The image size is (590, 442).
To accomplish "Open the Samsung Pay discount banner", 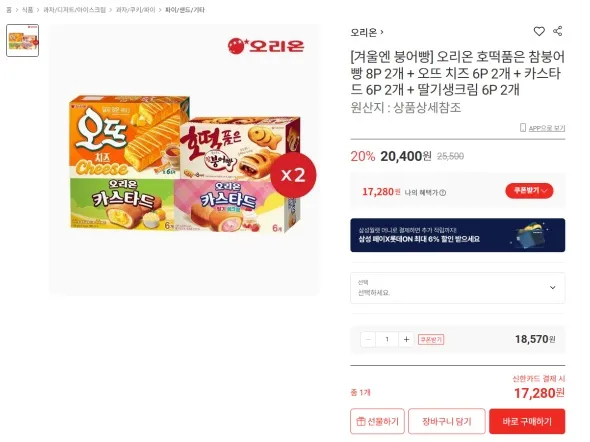I will [458, 235].
